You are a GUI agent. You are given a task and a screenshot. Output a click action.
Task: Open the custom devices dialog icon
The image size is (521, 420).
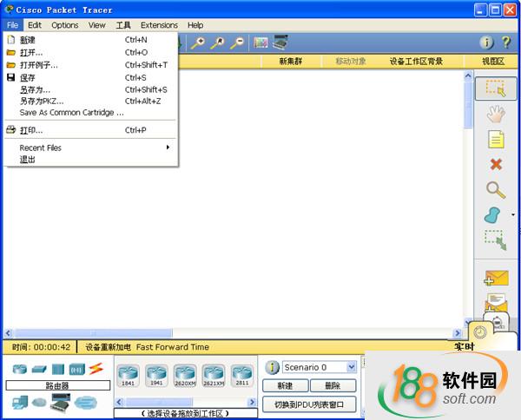click(280, 42)
